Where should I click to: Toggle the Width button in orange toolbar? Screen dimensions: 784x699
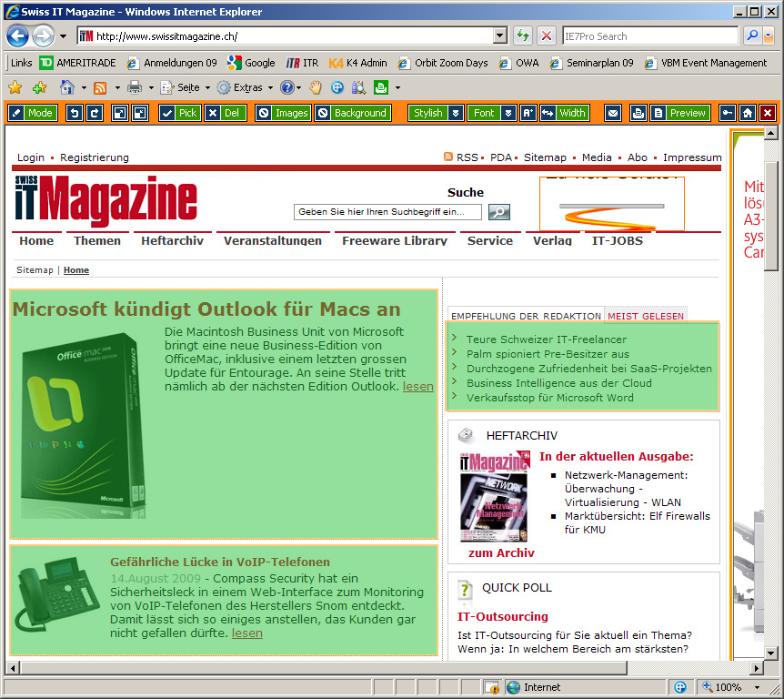(x=565, y=113)
